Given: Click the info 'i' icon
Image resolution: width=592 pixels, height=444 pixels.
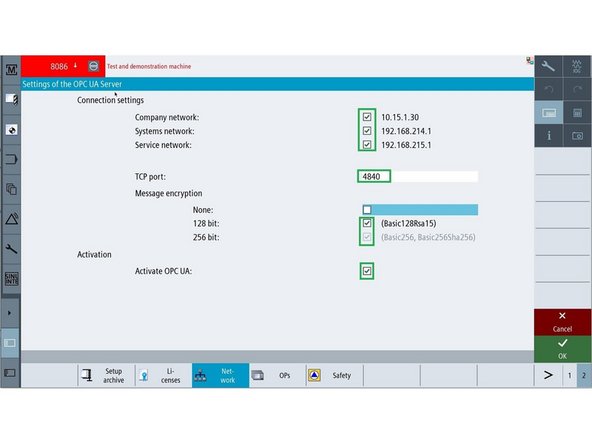Looking at the screenshot, I should [548, 136].
